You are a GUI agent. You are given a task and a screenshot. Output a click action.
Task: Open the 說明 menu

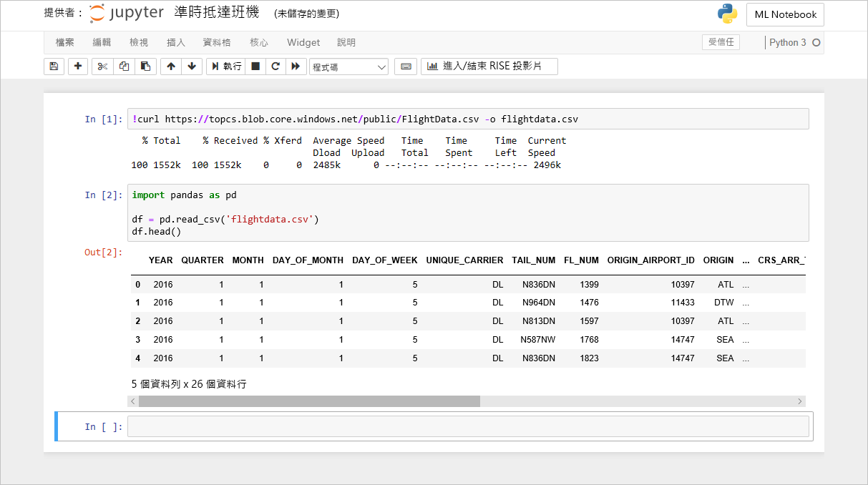pos(346,43)
